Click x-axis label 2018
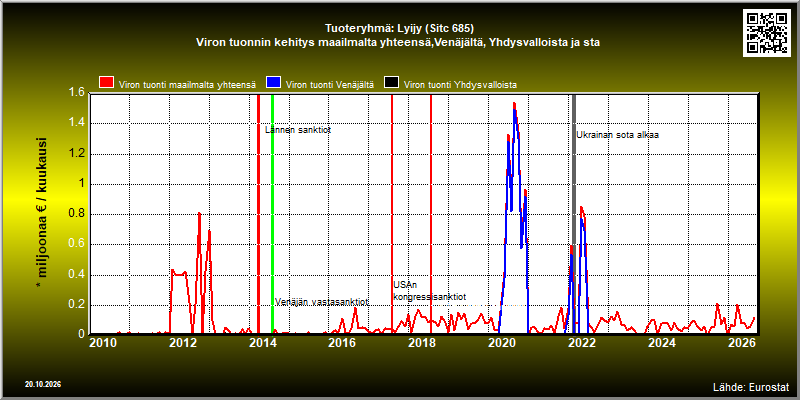Image resolution: width=800 pixels, height=400 pixels. 422,343
